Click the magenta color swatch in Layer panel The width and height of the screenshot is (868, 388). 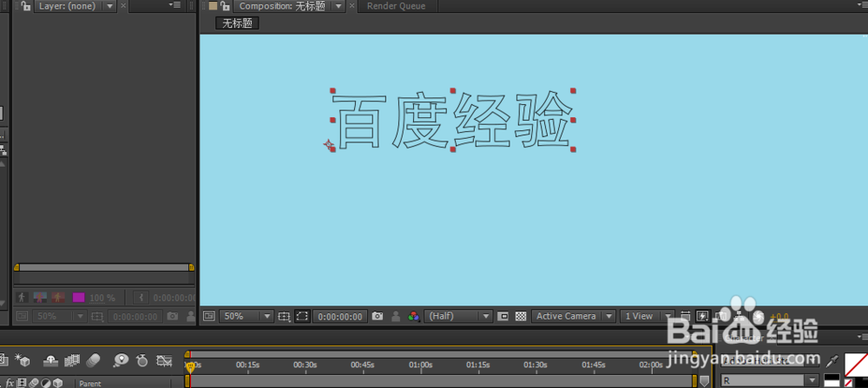[79, 297]
